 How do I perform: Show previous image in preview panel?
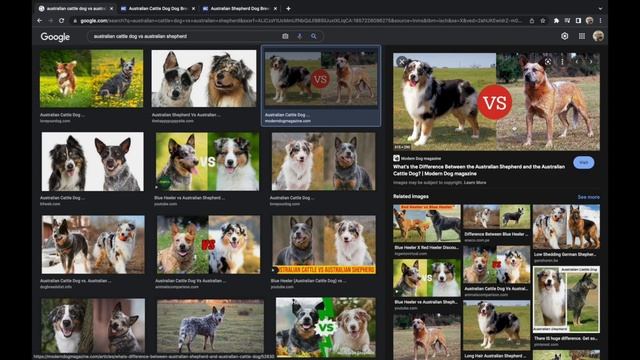577,62
